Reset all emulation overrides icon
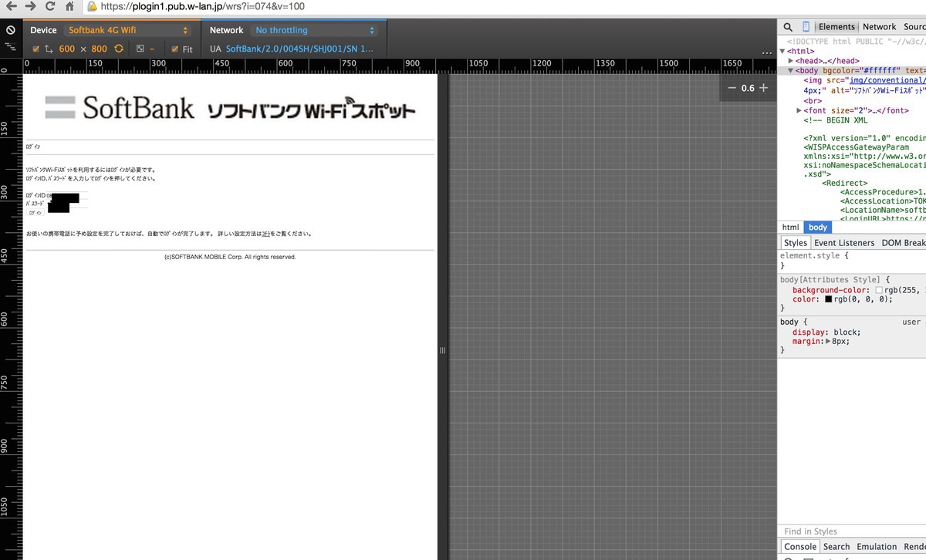 click(11, 30)
